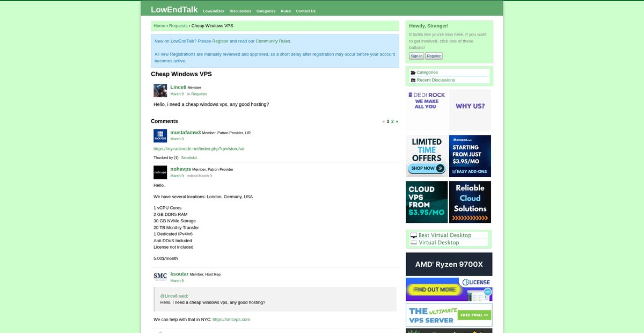Open 'Starting from just $3.95/mo' ad

tap(470, 156)
